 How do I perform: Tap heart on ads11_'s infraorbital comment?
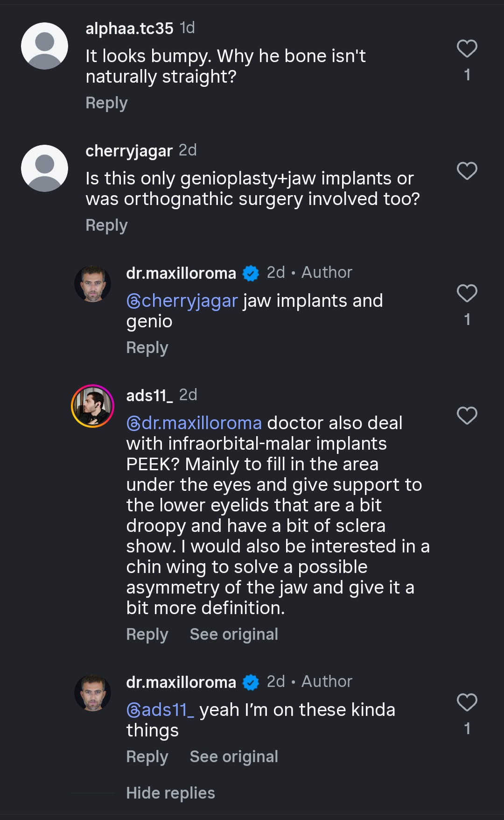click(x=467, y=416)
